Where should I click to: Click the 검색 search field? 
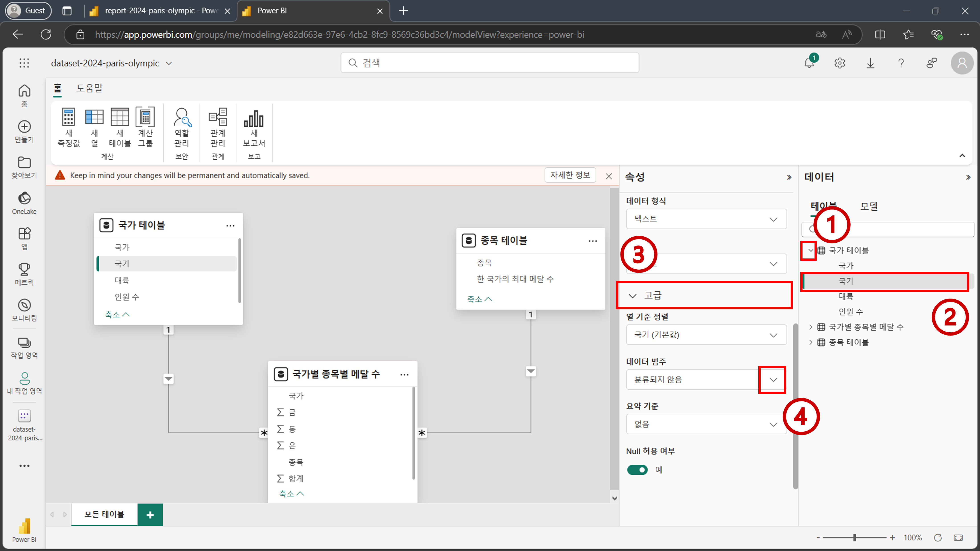point(490,63)
